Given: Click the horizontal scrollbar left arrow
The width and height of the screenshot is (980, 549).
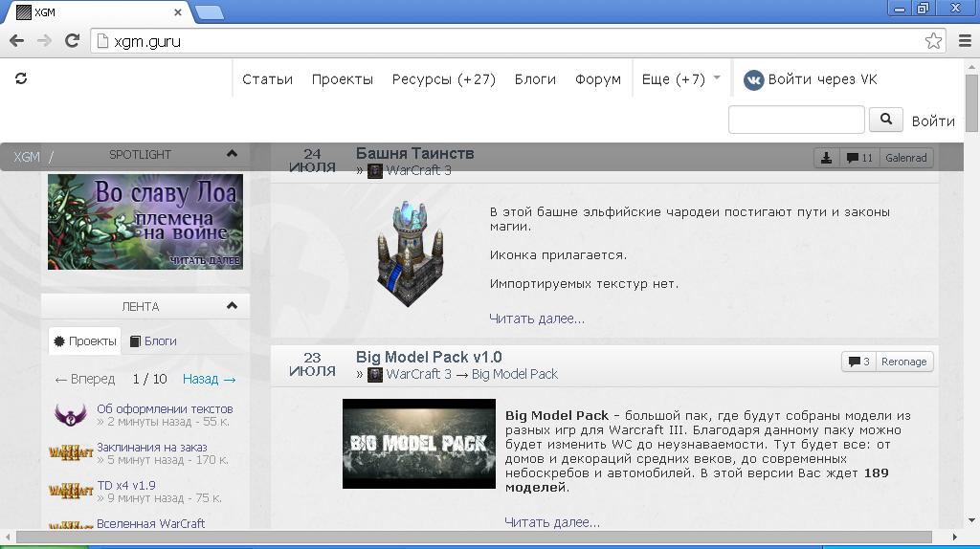Looking at the screenshot, I should (8, 538).
